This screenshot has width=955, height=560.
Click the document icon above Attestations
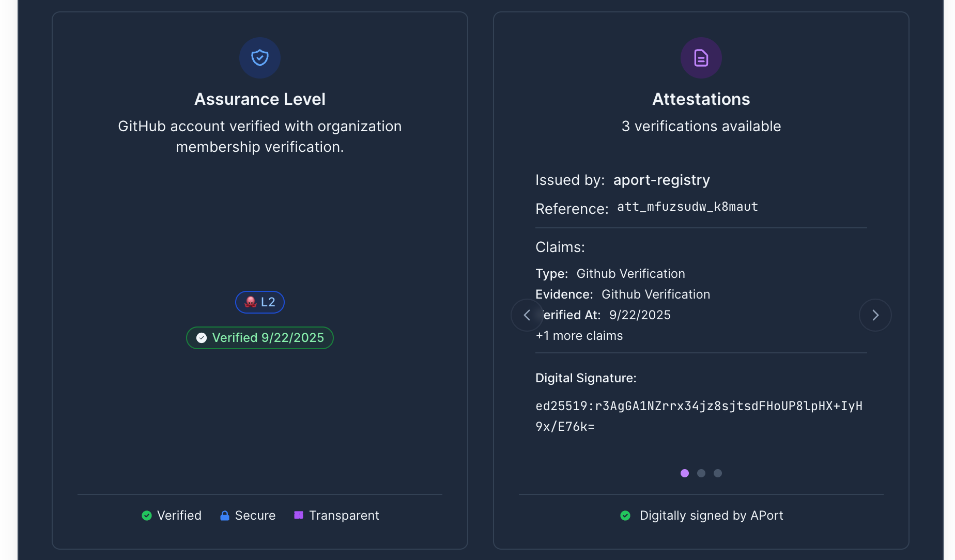click(701, 58)
